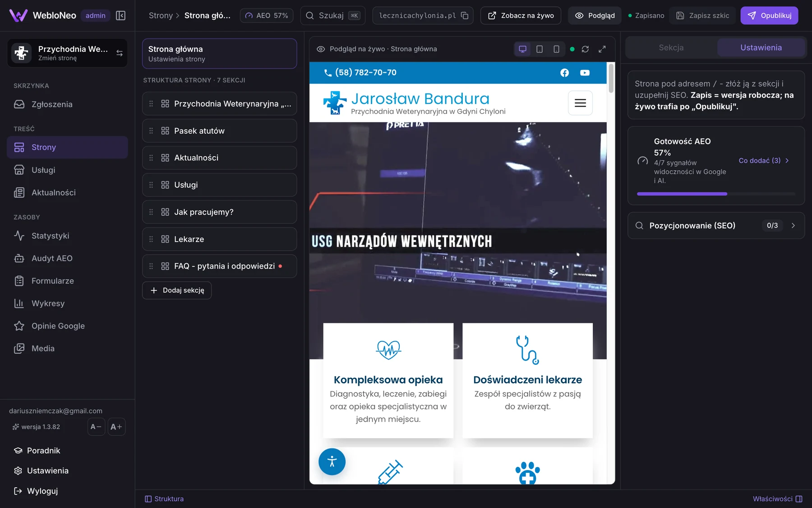
Task: Click the preview vertical scrollbar
Action: tap(611, 78)
